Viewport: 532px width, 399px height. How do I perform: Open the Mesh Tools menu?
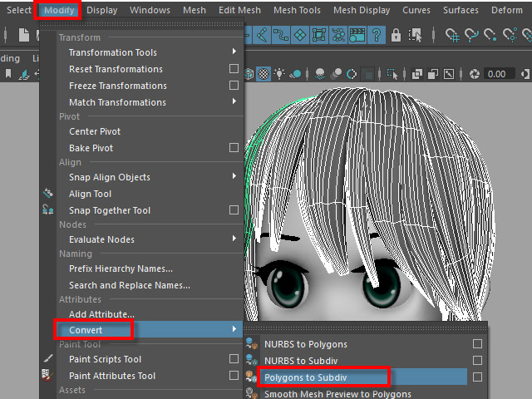297,10
